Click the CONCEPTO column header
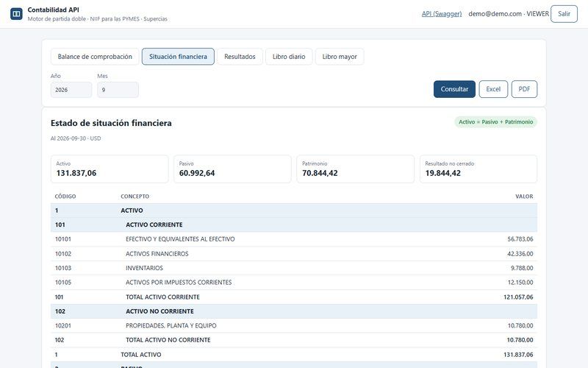Image resolution: width=588 pixels, height=368 pixels. tap(135, 197)
